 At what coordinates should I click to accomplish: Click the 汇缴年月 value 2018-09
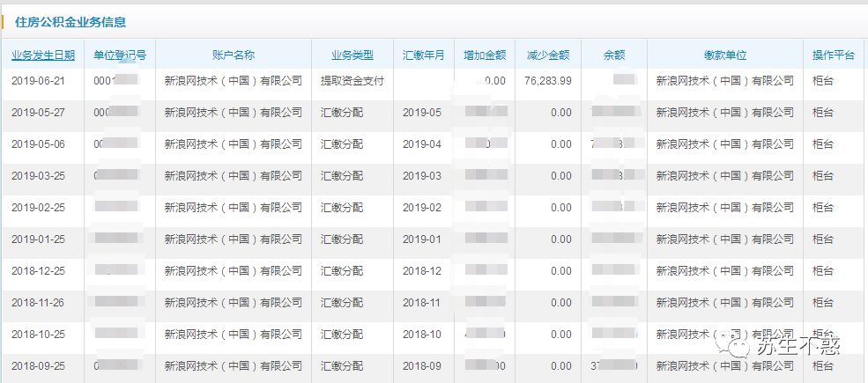(422, 366)
